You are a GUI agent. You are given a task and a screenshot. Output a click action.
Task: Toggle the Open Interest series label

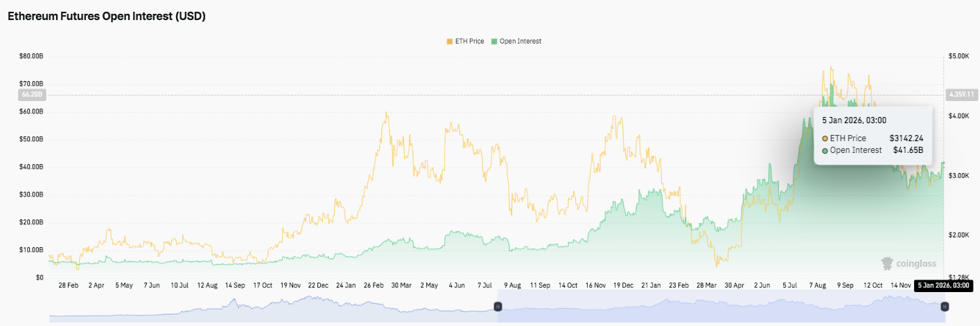pyautogui.click(x=520, y=42)
